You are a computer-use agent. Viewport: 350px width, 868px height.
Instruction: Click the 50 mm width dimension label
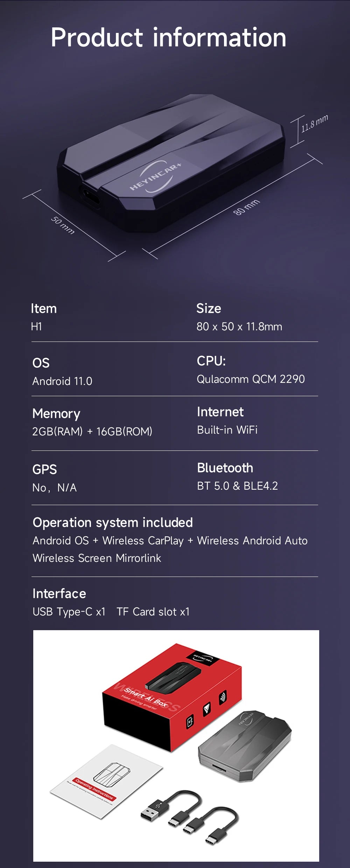click(63, 225)
